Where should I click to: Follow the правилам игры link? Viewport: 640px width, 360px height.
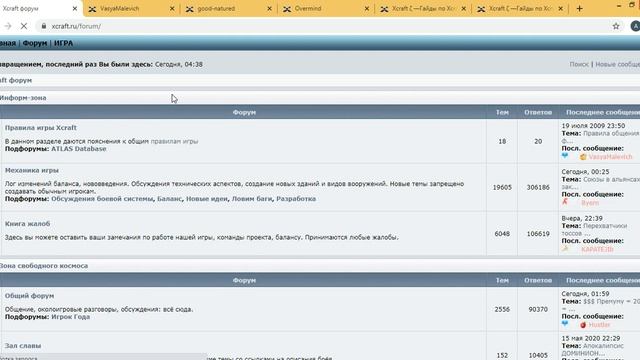coord(174,141)
